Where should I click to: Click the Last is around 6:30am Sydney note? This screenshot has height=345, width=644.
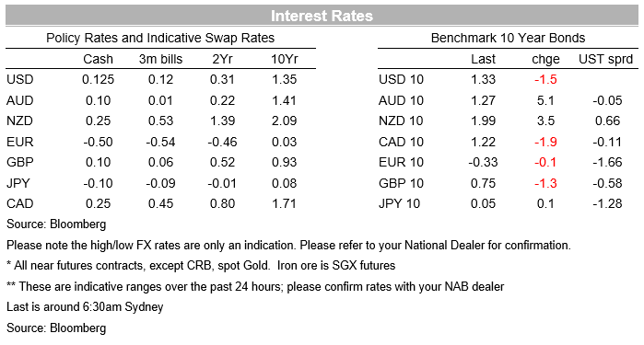(x=85, y=307)
